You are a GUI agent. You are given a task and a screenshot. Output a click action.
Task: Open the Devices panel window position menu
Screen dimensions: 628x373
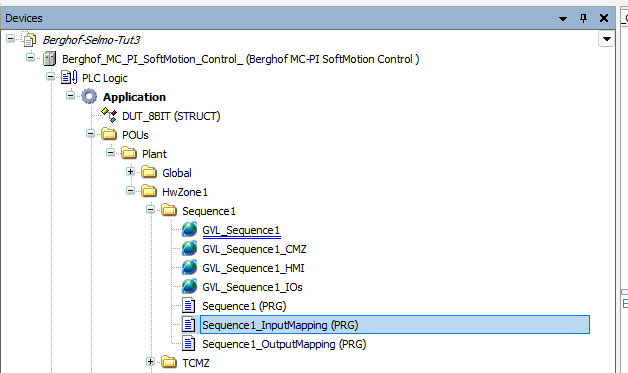563,18
